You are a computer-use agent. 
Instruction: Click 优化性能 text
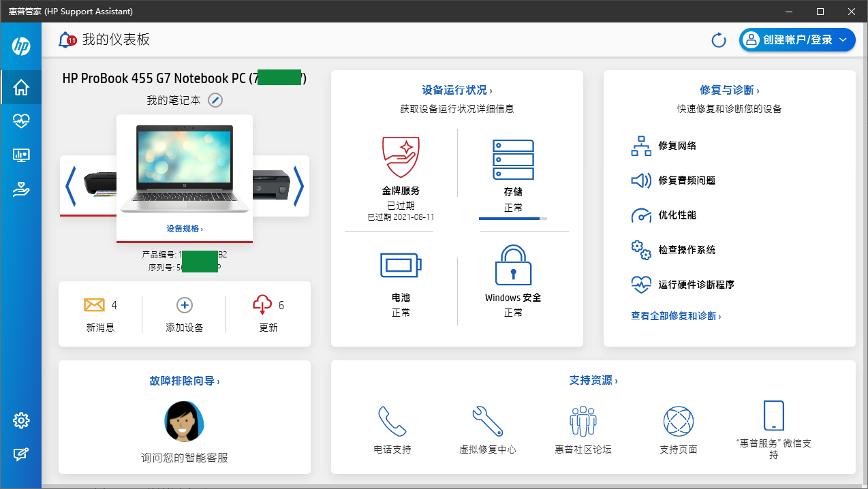click(677, 215)
